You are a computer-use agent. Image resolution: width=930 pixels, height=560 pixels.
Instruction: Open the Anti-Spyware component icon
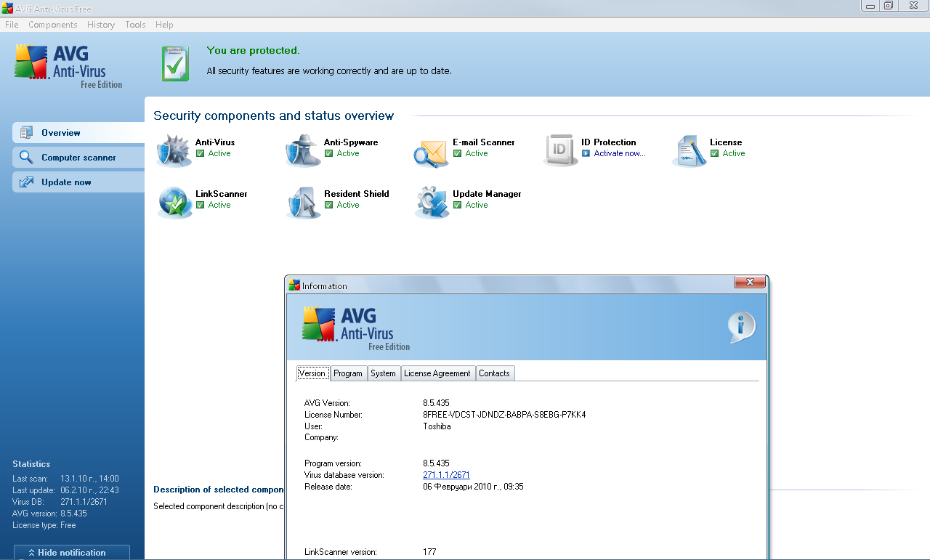(x=303, y=151)
